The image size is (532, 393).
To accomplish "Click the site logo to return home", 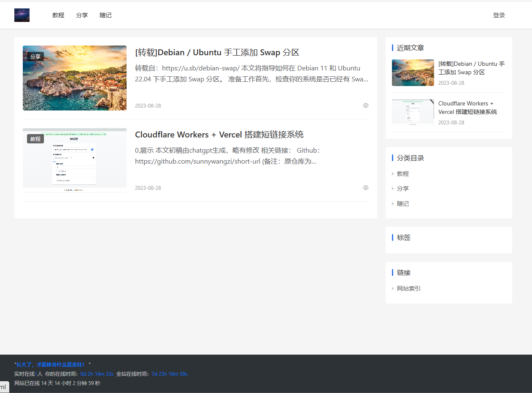I will [22, 15].
